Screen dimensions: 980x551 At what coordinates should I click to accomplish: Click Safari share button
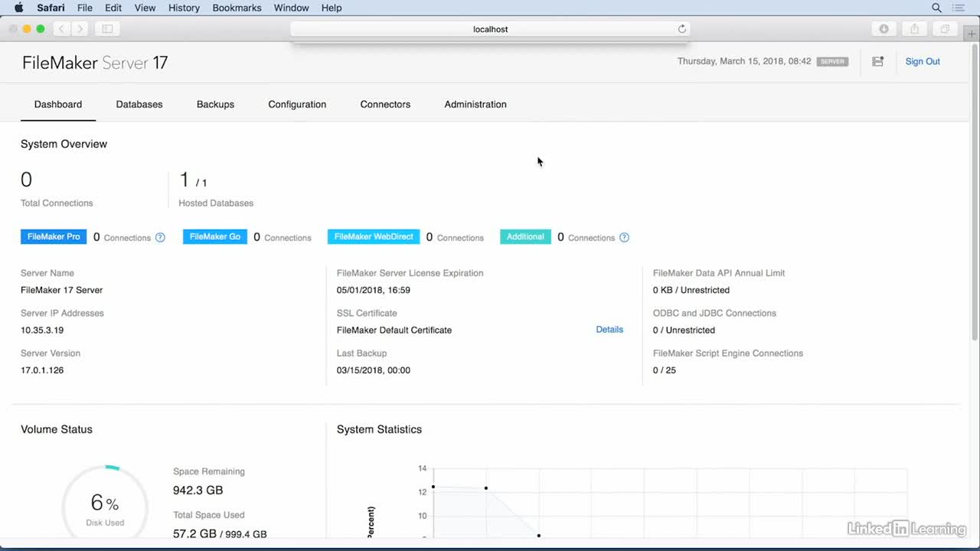click(x=914, y=29)
